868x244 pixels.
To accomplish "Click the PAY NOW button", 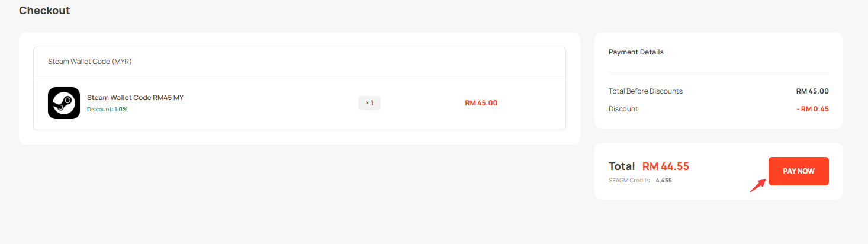I will tap(798, 171).
